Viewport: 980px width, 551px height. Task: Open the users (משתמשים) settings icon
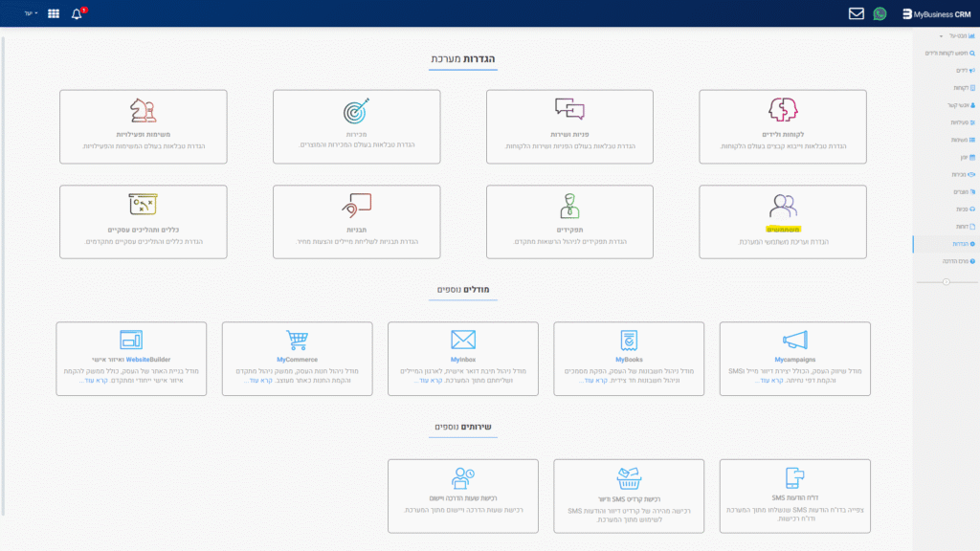click(783, 206)
